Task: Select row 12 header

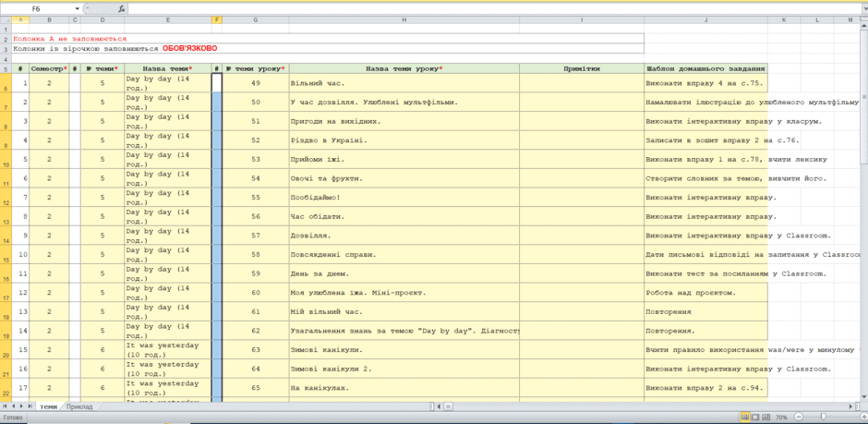Action: pos(6,198)
